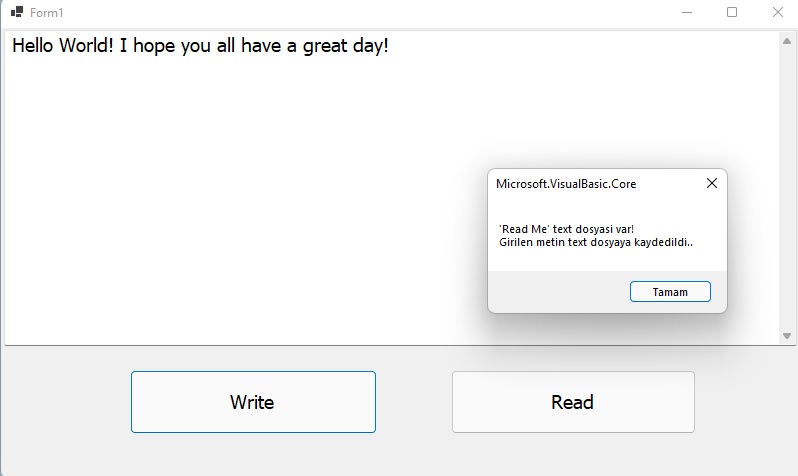
Task: Place cursor in the Hello World text
Action: click(x=200, y=46)
